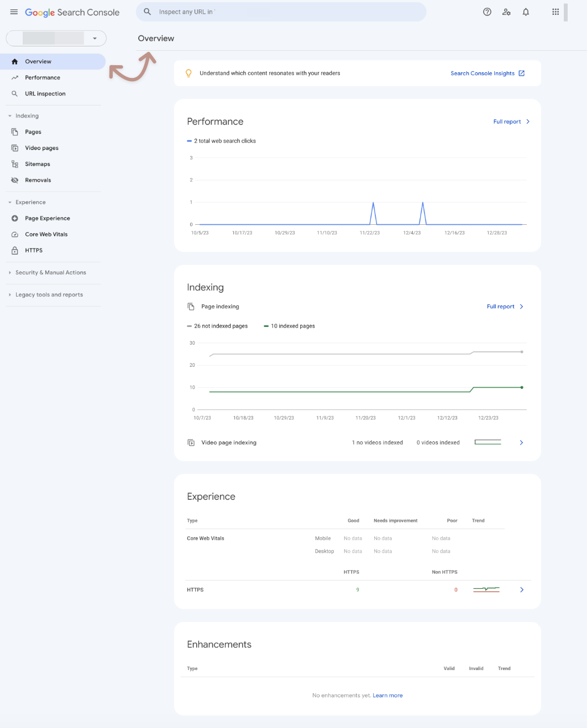Screen dimensions: 587x728
Task: Select Performance in sidebar
Action: point(53,77)
